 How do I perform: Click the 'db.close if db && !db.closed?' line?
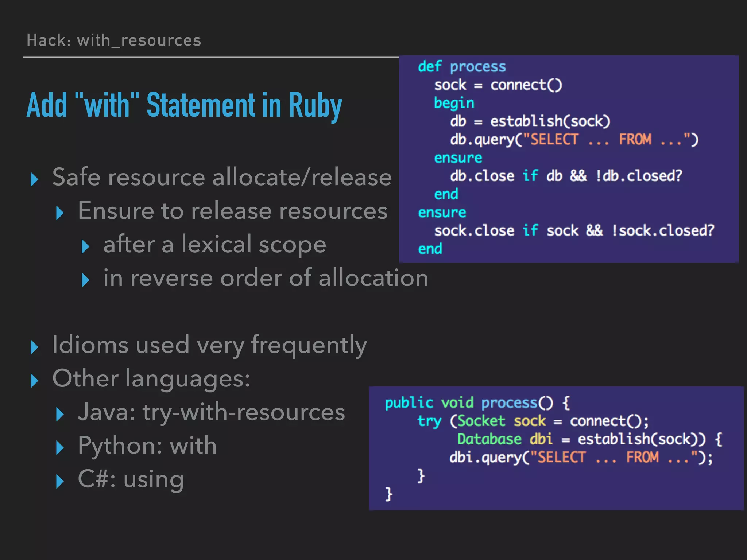pyautogui.click(x=566, y=176)
